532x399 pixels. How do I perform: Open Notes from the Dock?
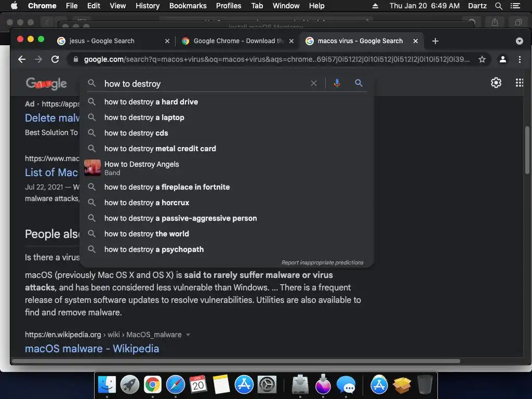point(221,385)
